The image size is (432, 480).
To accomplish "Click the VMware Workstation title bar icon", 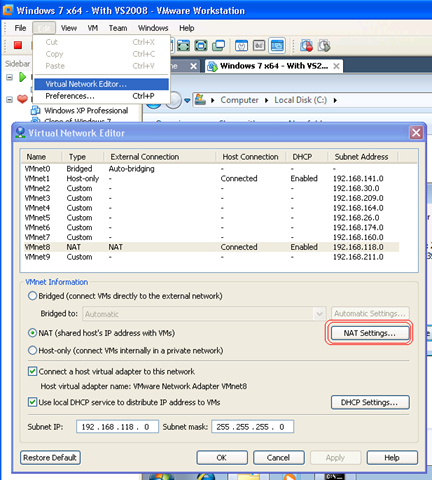I will (x=8, y=10).
